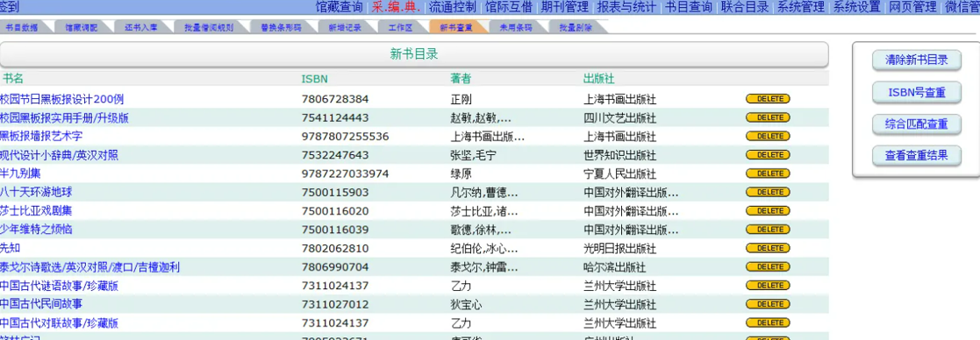Select the 新书查重 tab

(457, 27)
